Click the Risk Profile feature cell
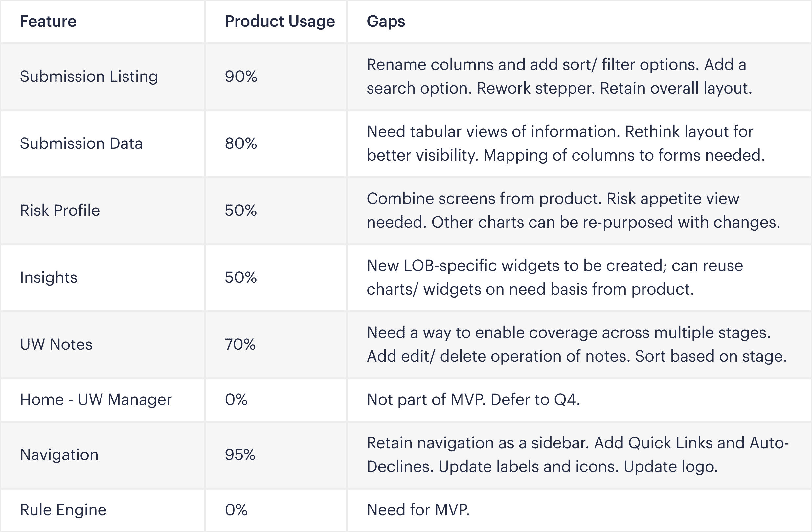Image resolution: width=812 pixels, height=532 pixels. [60, 211]
